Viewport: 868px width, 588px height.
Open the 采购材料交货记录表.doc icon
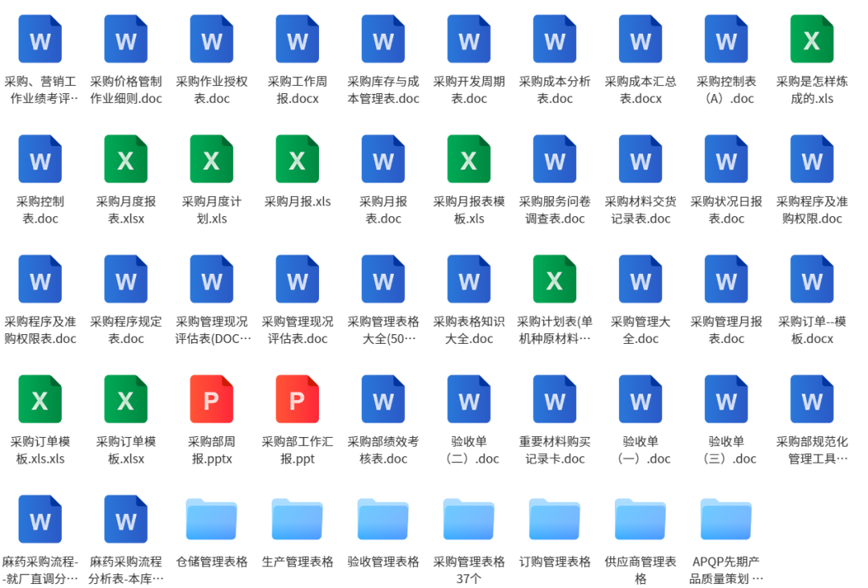coord(641,159)
